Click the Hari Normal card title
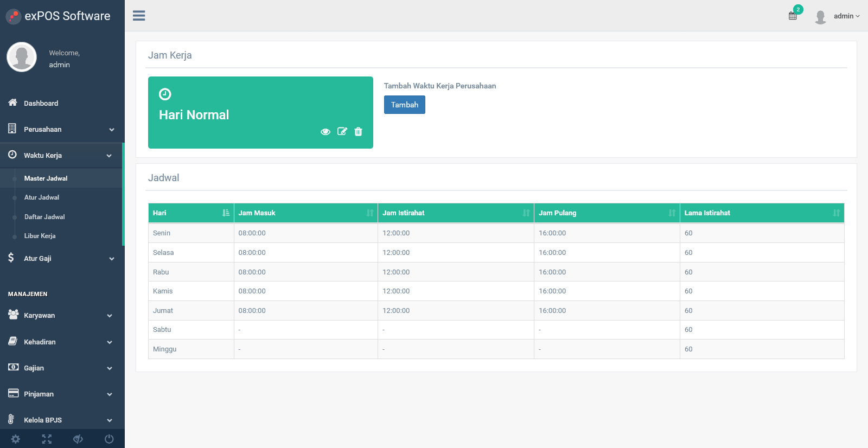868x448 pixels. pyautogui.click(x=194, y=115)
